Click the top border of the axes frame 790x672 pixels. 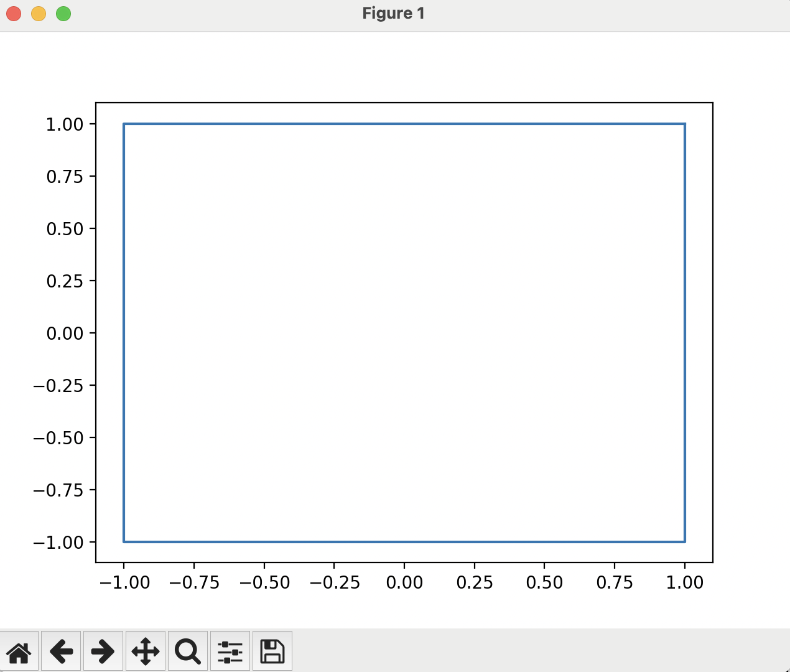click(404, 104)
